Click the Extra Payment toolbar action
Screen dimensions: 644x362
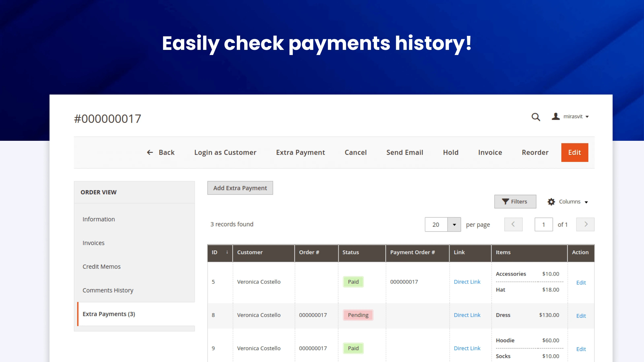pos(300,152)
